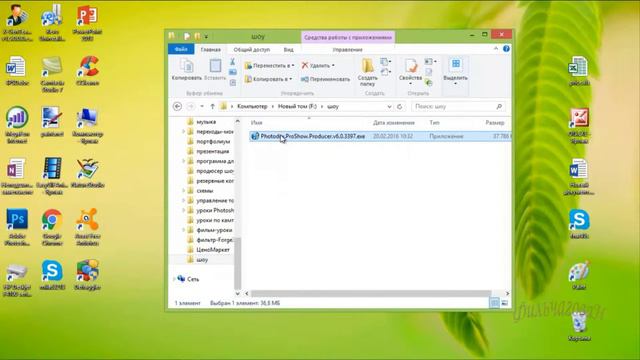Open the Paint shortcut on right side
The image size is (640, 360).
(x=579, y=275)
